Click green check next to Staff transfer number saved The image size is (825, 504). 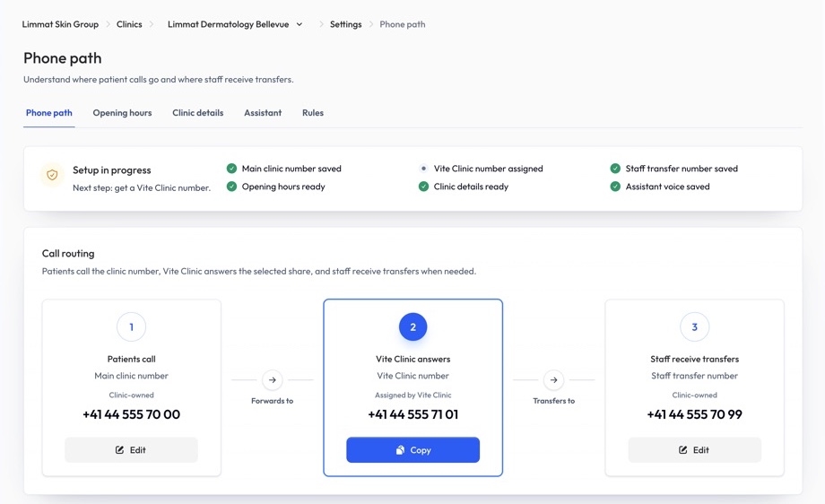click(615, 169)
